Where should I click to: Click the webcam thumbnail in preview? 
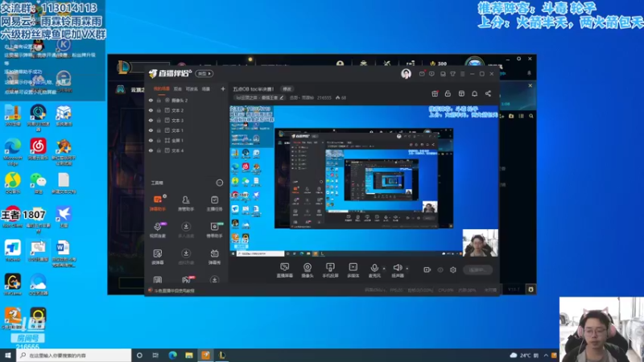click(x=480, y=243)
